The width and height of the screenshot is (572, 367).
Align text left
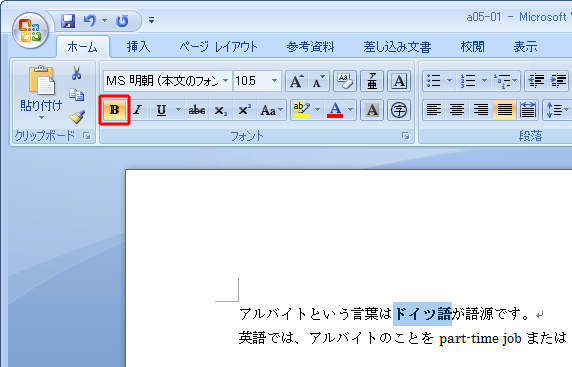(x=434, y=110)
